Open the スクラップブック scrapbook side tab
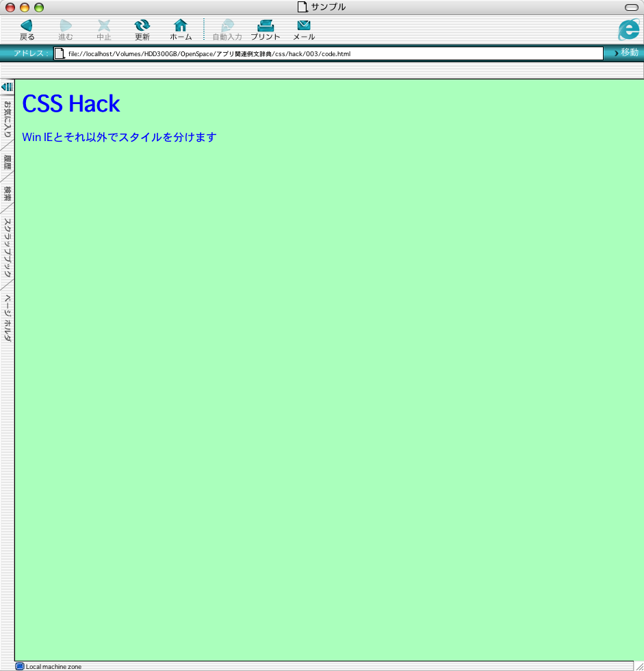644x671 pixels. pos(8,247)
